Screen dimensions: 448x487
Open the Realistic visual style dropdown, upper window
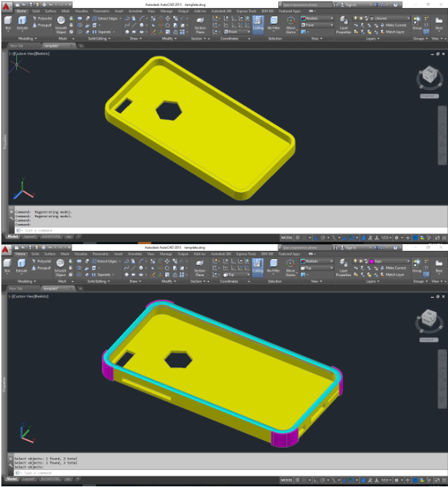[x=317, y=18]
